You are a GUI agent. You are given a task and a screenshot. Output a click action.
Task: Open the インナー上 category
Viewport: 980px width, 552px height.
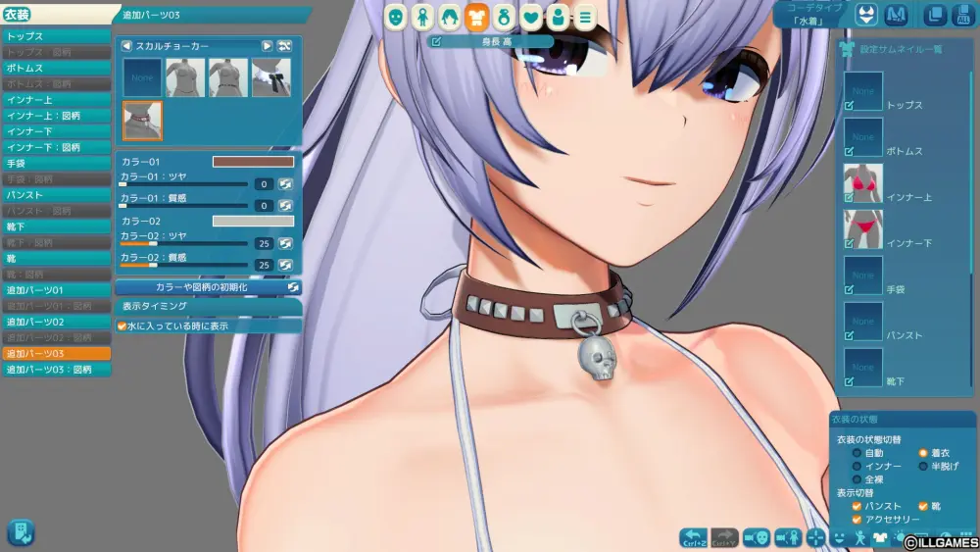(56, 100)
